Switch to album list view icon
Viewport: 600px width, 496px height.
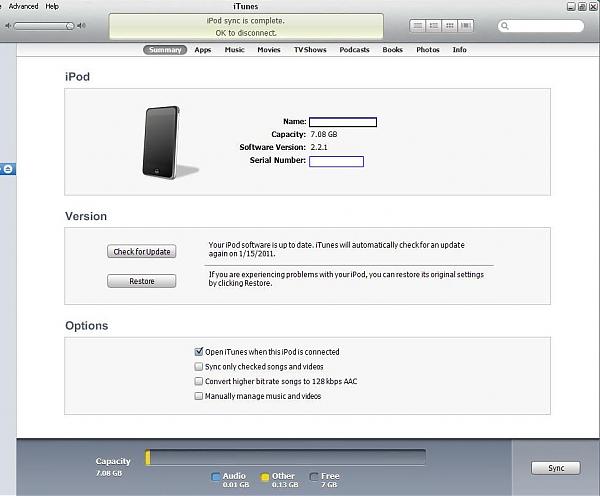[x=434, y=26]
